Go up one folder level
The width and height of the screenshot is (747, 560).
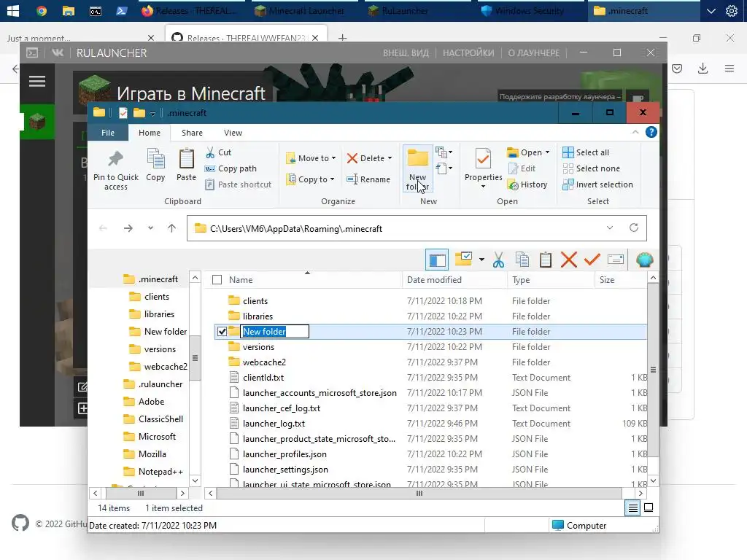[x=172, y=228]
